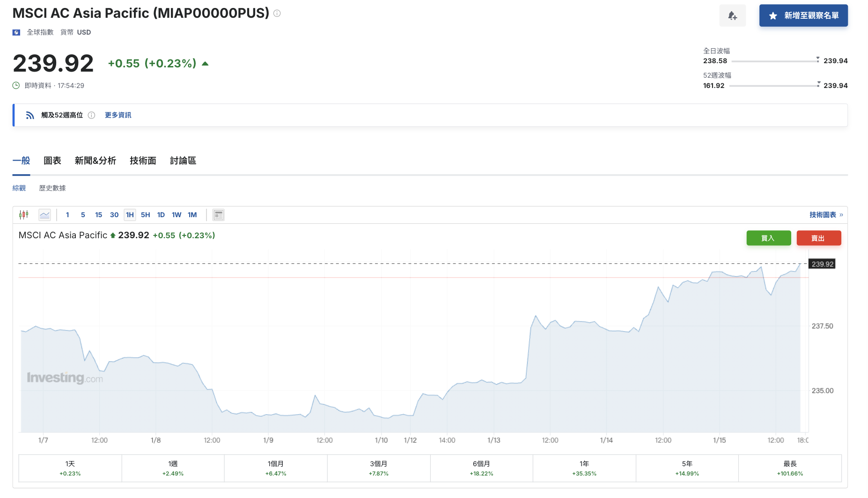
Task: Set chart interval to 5H
Action: pos(146,215)
